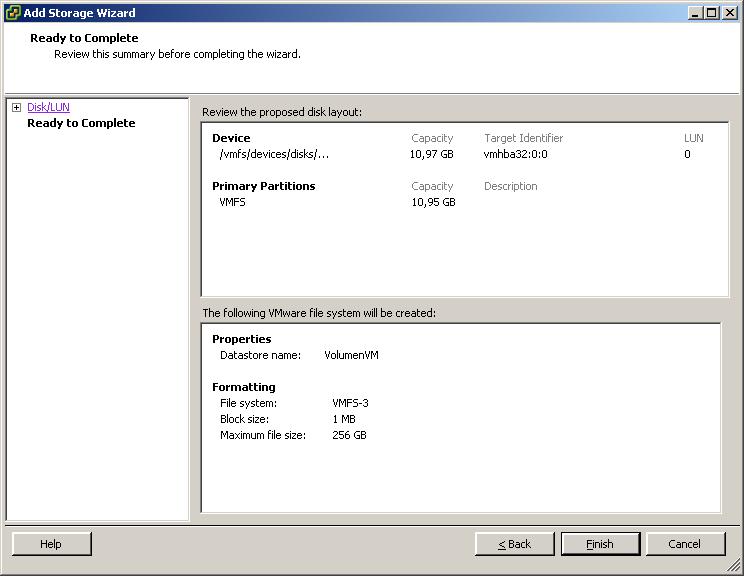Click the Device section heading
744x576 pixels.
231,138
